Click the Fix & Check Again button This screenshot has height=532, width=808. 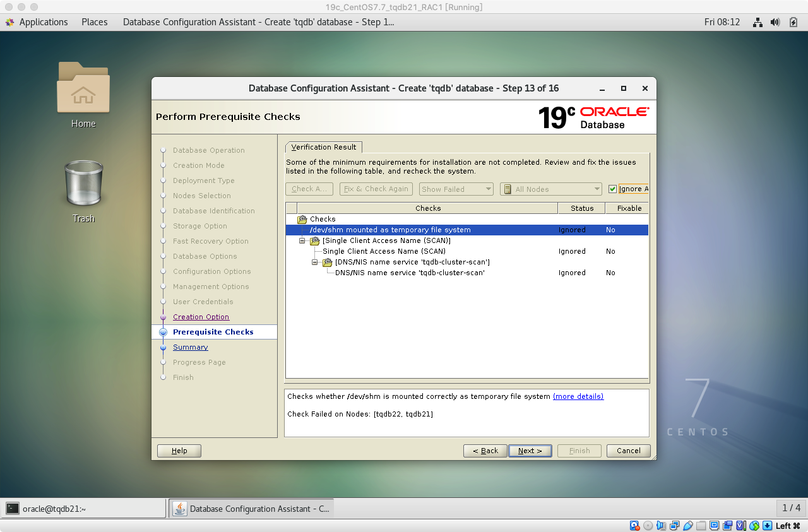[376, 189]
